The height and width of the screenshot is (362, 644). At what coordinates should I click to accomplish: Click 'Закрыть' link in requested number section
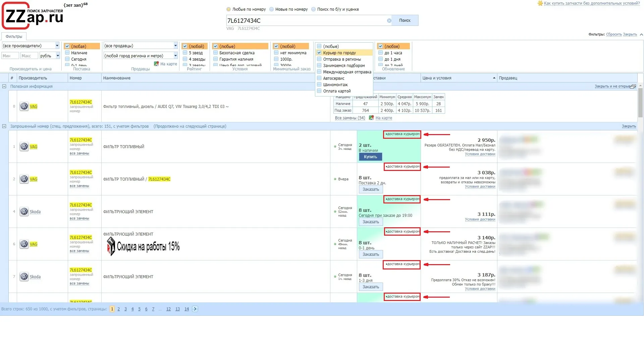[629, 126]
